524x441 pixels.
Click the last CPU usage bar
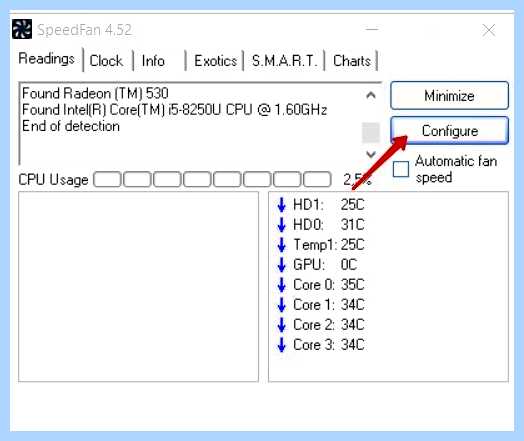click(x=317, y=179)
